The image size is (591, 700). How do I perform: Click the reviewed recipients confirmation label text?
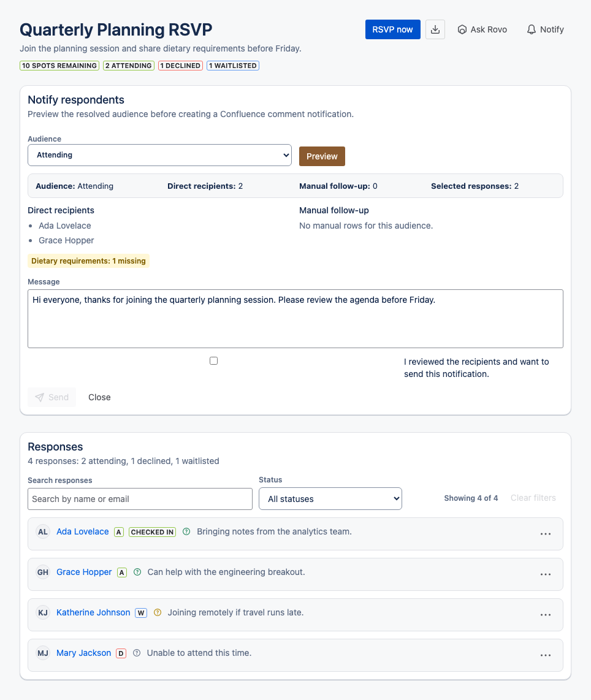point(477,368)
